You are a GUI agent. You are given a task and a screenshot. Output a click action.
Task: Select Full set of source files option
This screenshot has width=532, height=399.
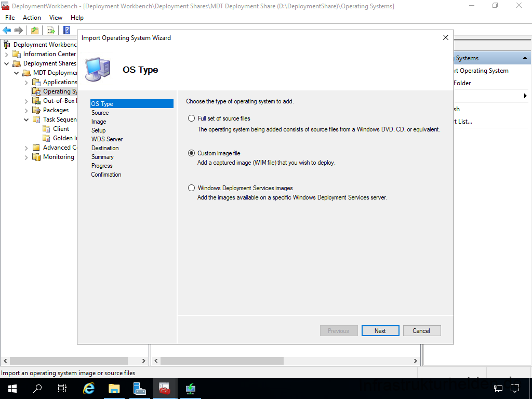[x=191, y=118]
